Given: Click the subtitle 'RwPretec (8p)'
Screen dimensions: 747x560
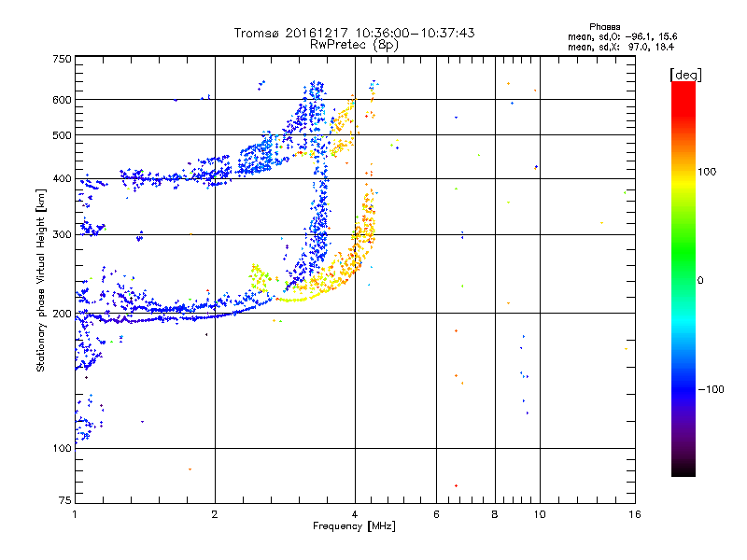Looking at the screenshot, I should coord(354,45).
